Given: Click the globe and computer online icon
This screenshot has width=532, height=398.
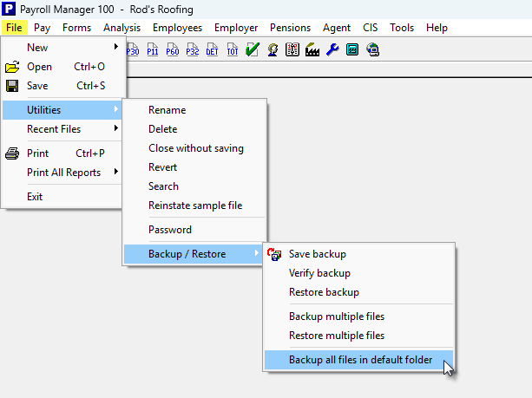Looking at the screenshot, I should tap(372, 49).
